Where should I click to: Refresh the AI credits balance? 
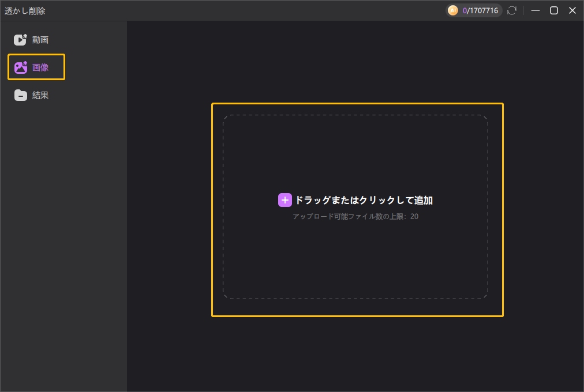click(512, 10)
